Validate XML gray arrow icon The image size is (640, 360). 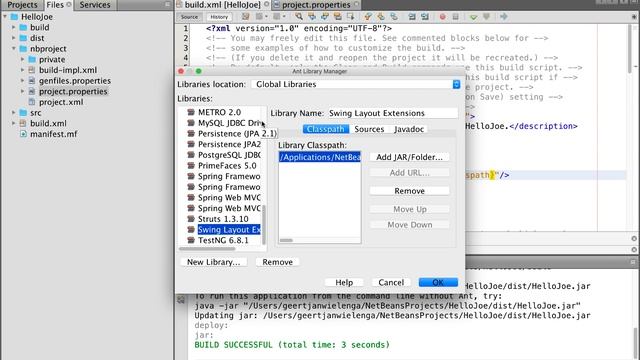coord(486,17)
